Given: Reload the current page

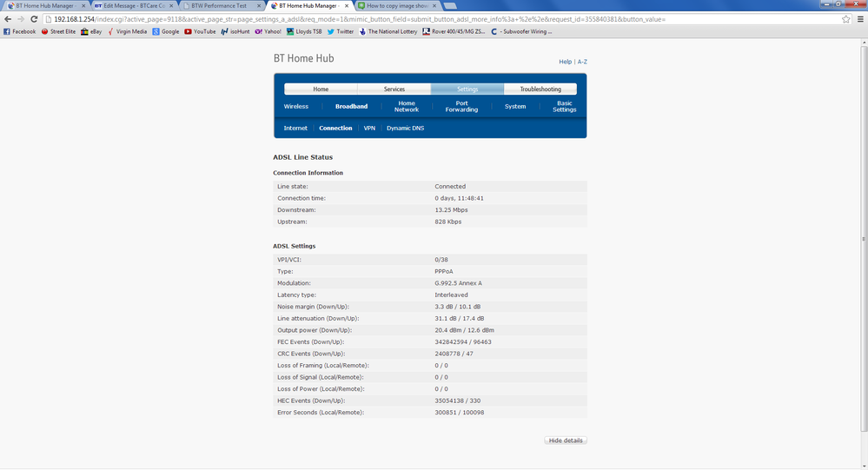Looking at the screenshot, I should [x=34, y=19].
